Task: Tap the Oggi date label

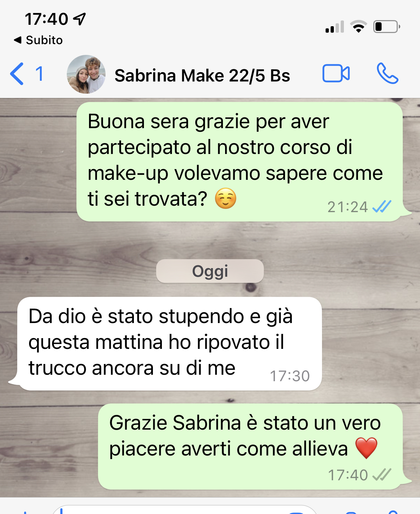Action: click(210, 271)
